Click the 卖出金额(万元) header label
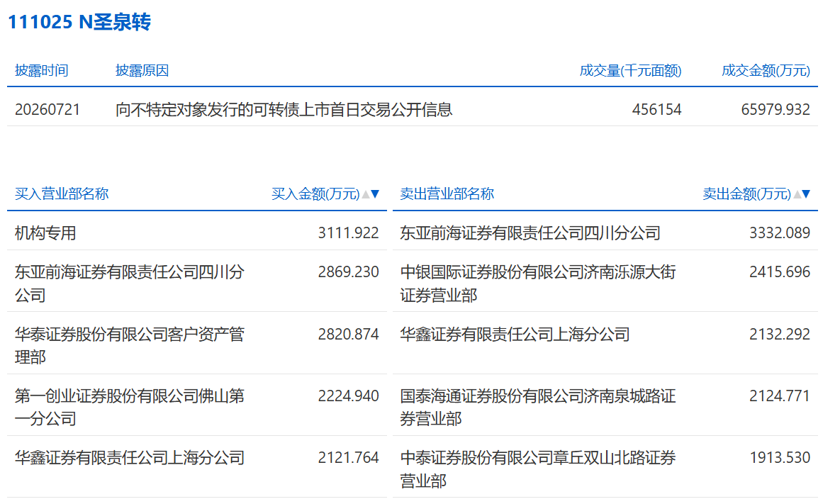Image resolution: width=823 pixels, height=504 pixels. point(747,194)
